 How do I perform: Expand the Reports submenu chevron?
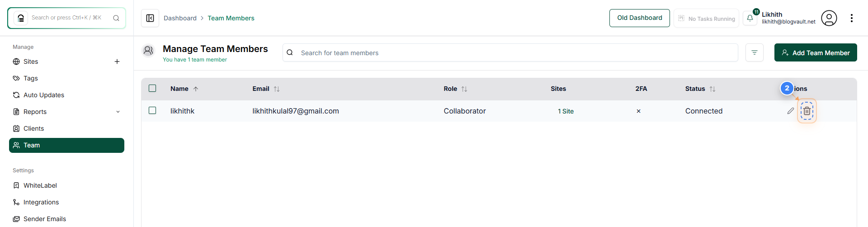[x=118, y=112]
